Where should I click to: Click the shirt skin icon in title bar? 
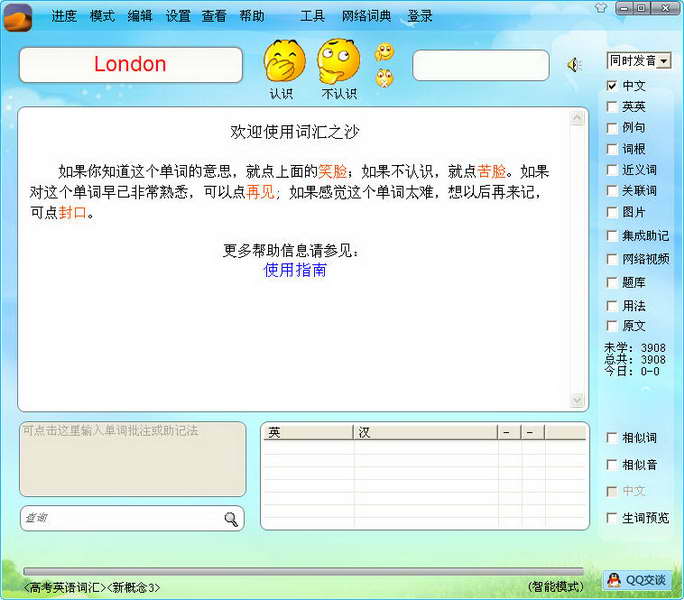601,7
